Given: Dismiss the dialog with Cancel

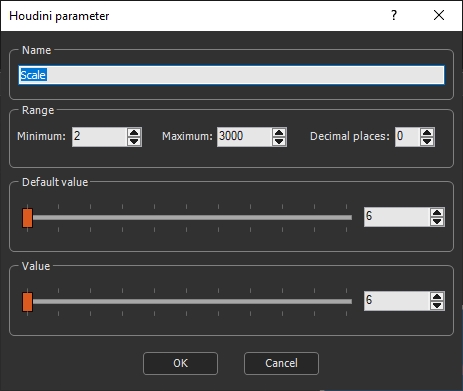Looking at the screenshot, I should (x=281, y=363).
